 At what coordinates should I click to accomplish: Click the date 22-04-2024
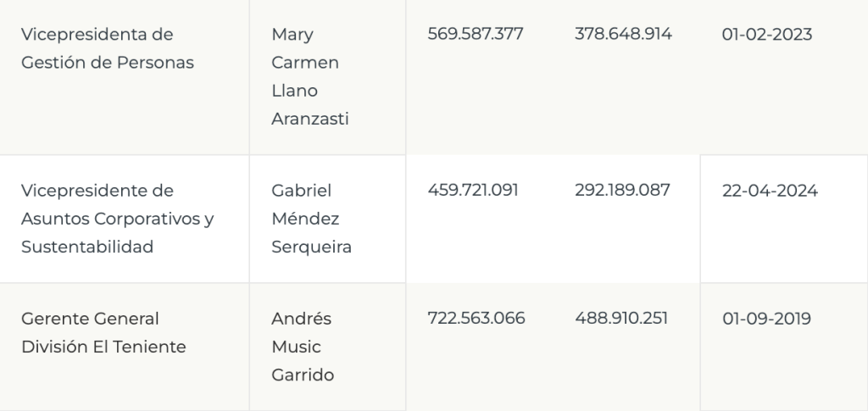pyautogui.click(x=770, y=191)
